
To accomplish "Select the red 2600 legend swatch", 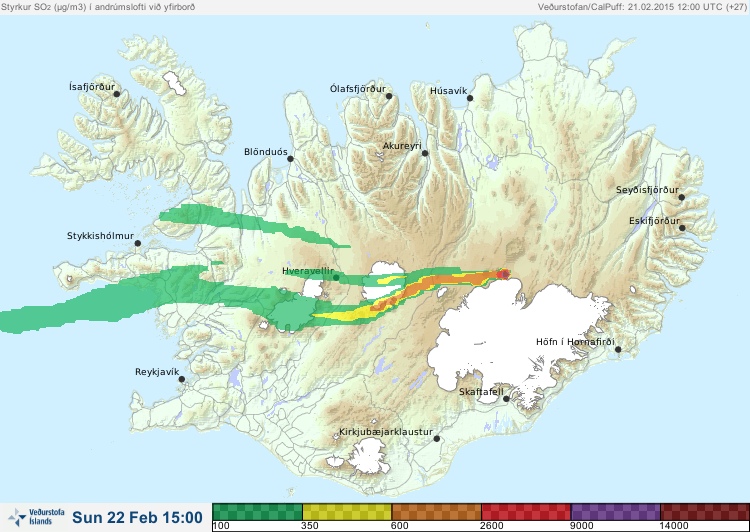I will [526, 512].
